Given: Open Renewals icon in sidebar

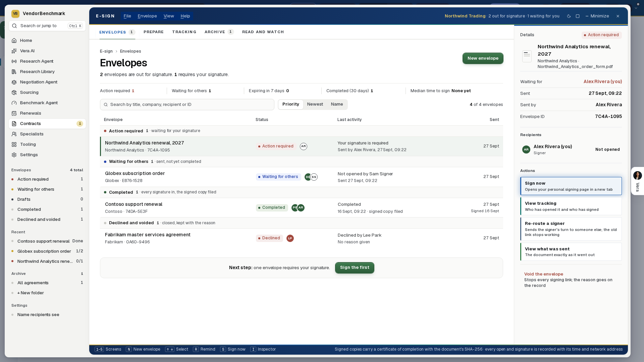Looking at the screenshot, I should click(14, 113).
